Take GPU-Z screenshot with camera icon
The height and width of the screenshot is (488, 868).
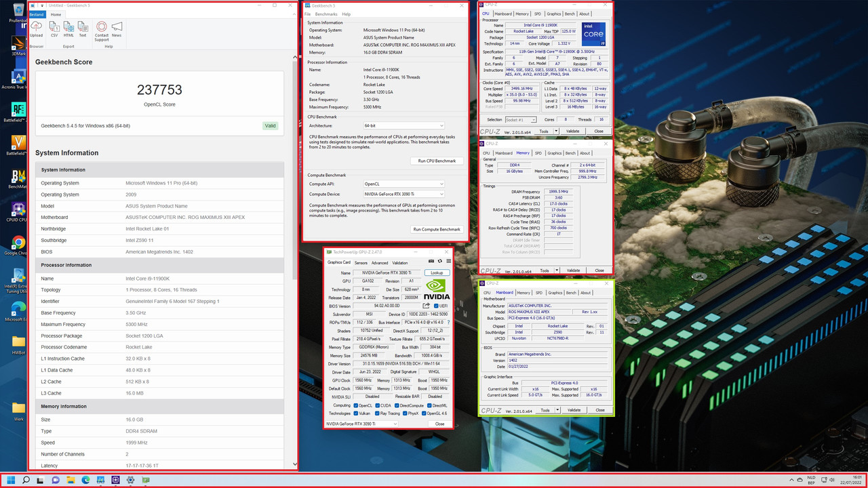432,261
